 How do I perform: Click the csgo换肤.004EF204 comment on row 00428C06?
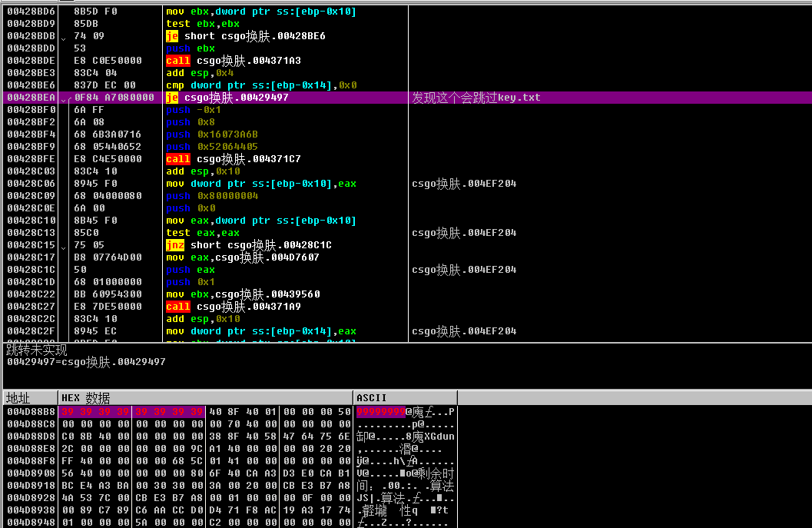click(x=464, y=184)
